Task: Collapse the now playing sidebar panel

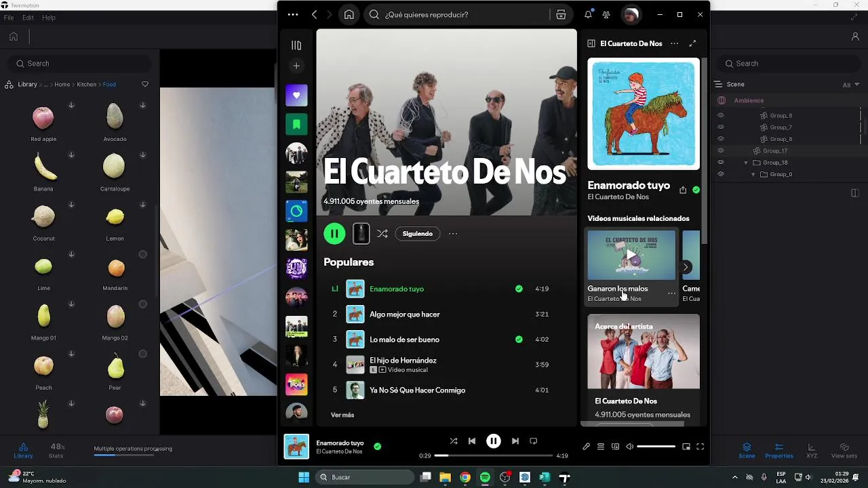Action: pos(591,43)
